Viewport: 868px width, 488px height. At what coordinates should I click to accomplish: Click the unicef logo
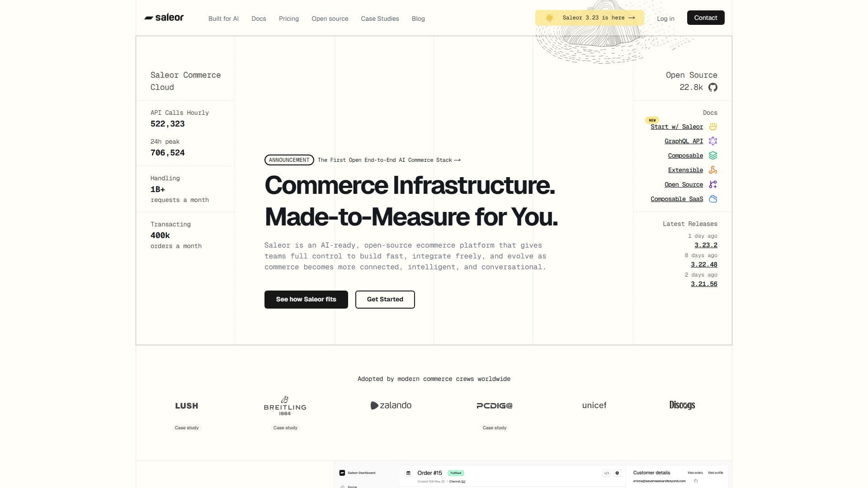pos(594,405)
